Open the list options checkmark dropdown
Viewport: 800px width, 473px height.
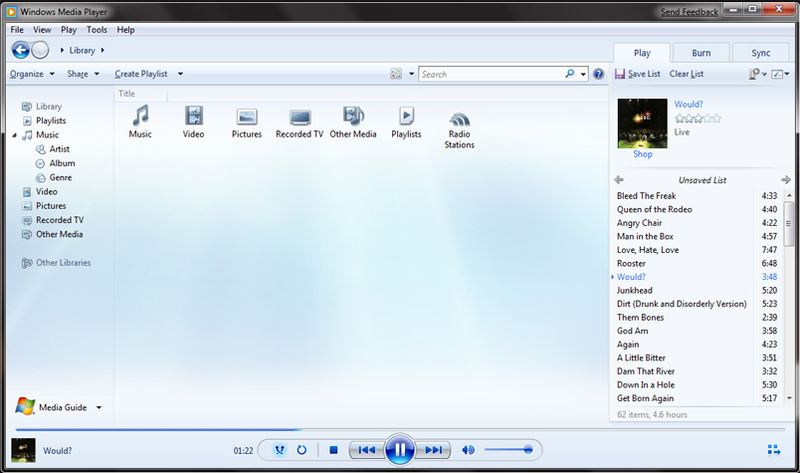[780, 74]
